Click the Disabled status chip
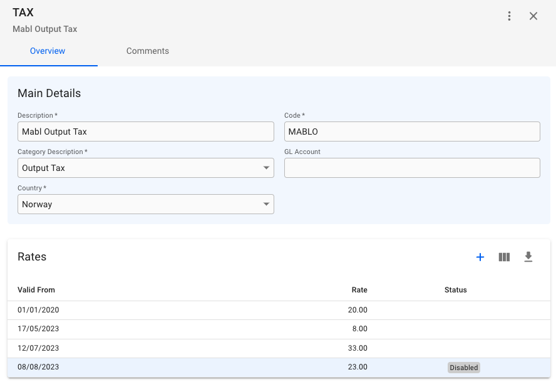 (x=463, y=368)
